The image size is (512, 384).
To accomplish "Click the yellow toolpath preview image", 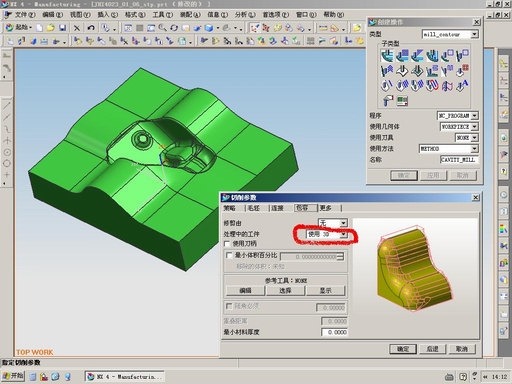I will [415, 269].
